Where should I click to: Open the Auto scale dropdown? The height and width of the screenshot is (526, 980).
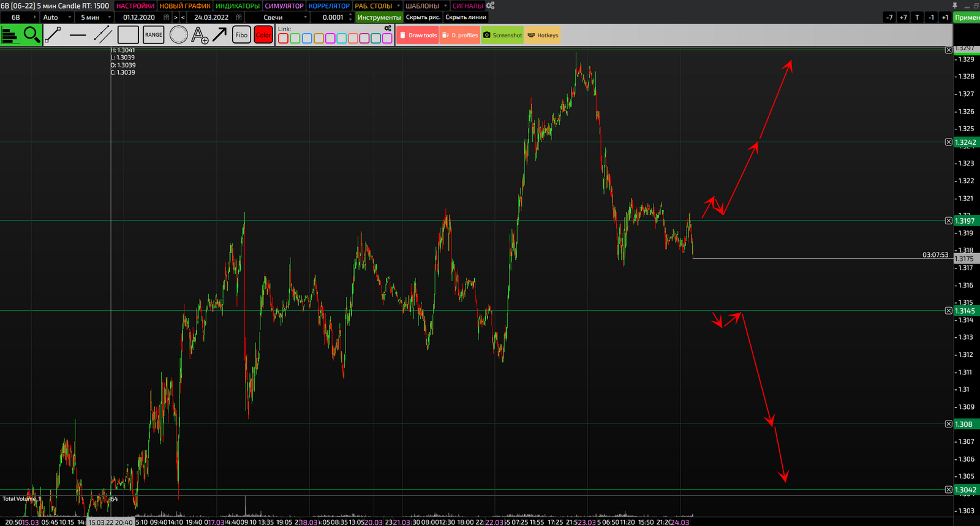pyautogui.click(x=57, y=17)
